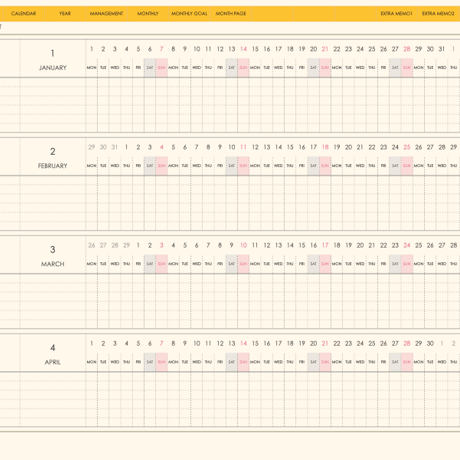Select date 14 in the January row
This screenshot has height=460, width=460.
coord(243,49)
